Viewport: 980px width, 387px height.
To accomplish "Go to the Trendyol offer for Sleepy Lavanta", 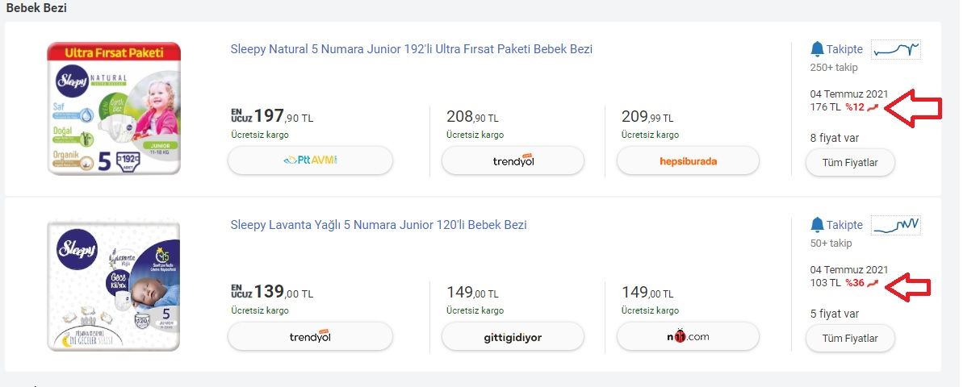I will pos(311,337).
